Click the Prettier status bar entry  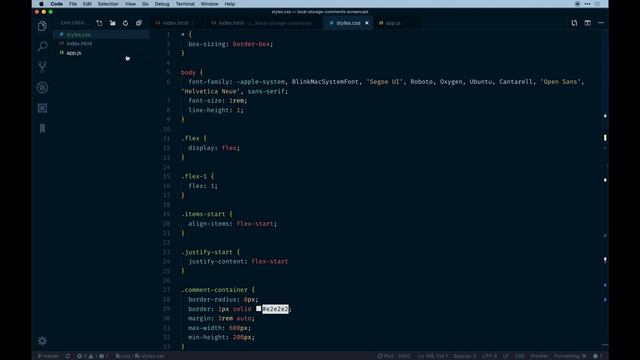click(539, 356)
